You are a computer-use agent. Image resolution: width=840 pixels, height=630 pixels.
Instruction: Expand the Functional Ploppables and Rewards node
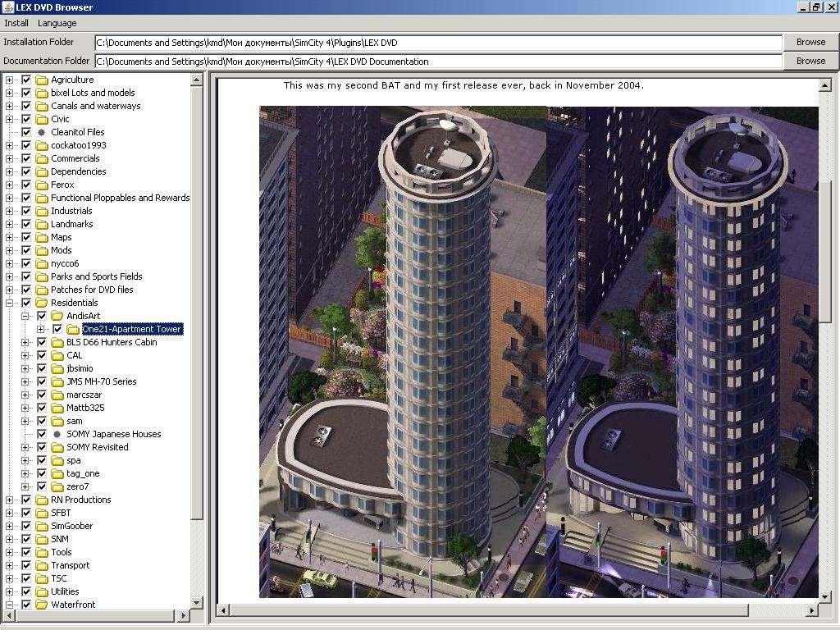coord(10,198)
